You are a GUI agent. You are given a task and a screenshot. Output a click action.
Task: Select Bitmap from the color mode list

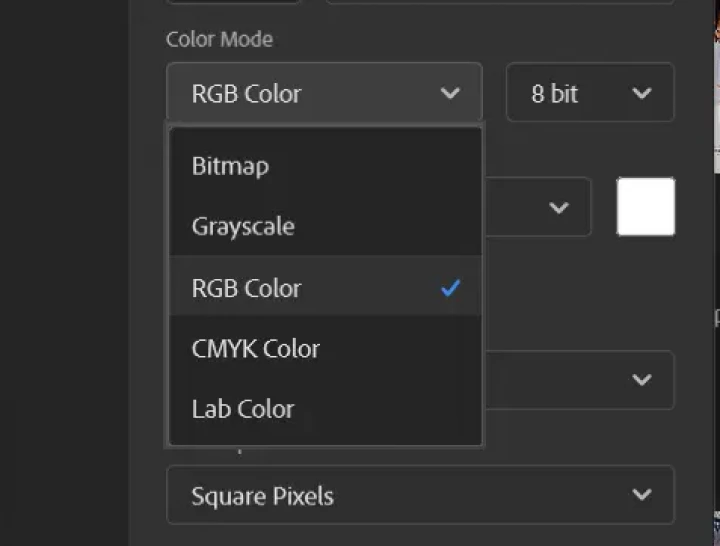[x=230, y=166]
